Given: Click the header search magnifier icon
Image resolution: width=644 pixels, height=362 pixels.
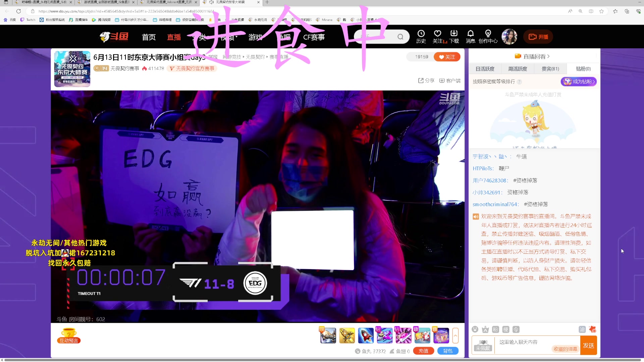Looking at the screenshot, I should 400,37.
